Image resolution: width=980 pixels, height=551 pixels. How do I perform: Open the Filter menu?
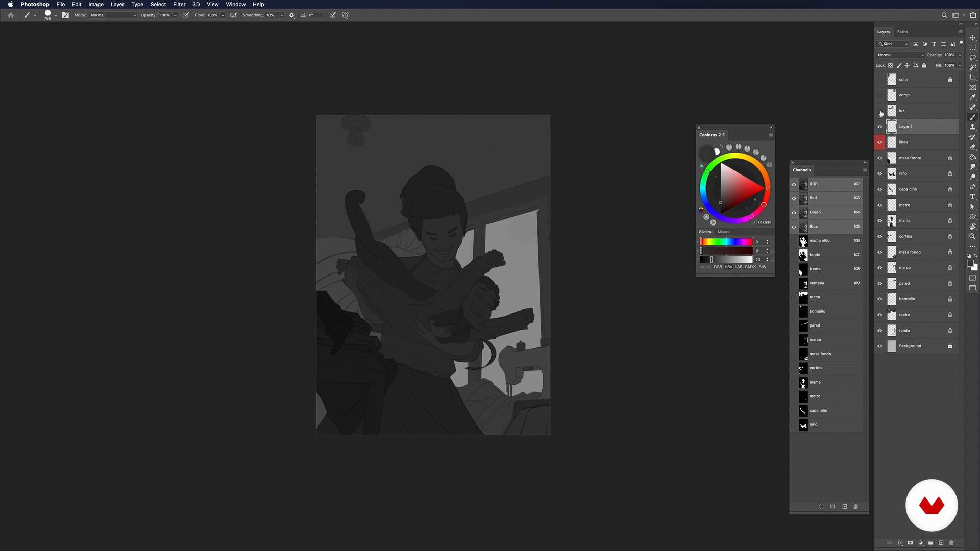(x=179, y=4)
